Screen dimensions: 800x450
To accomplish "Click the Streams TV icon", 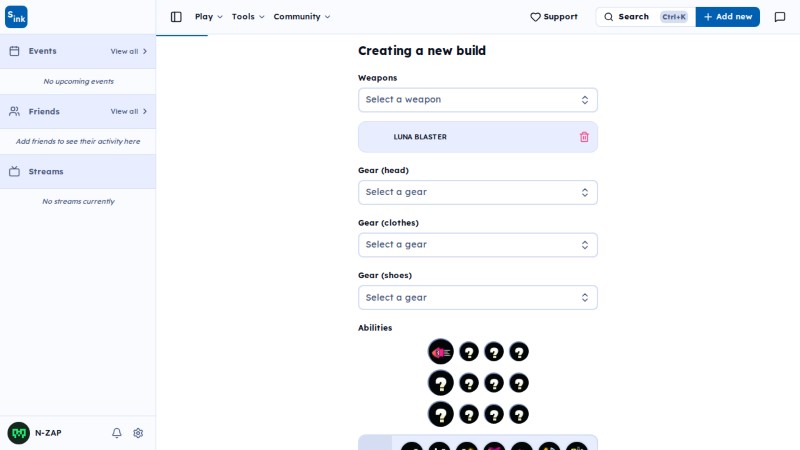I will [x=14, y=171].
